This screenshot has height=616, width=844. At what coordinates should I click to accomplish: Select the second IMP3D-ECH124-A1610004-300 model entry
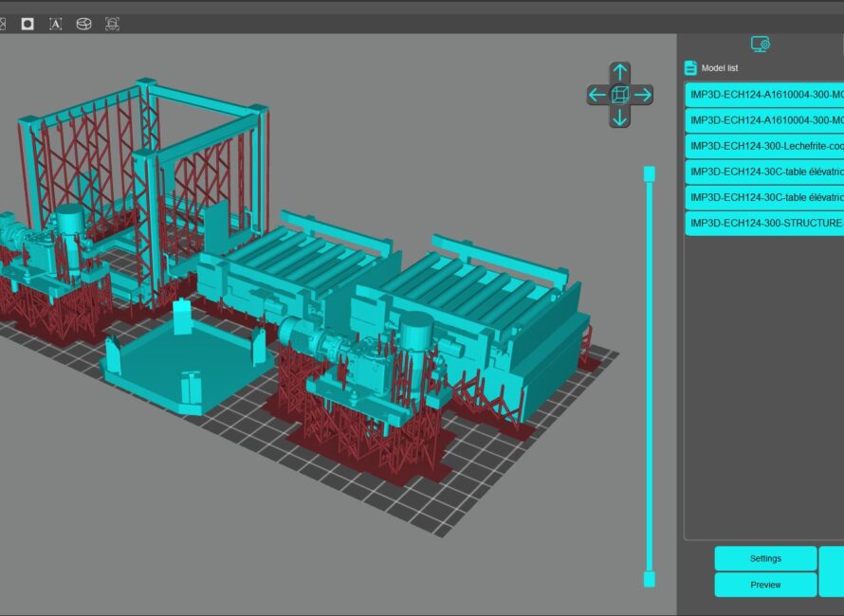764,120
